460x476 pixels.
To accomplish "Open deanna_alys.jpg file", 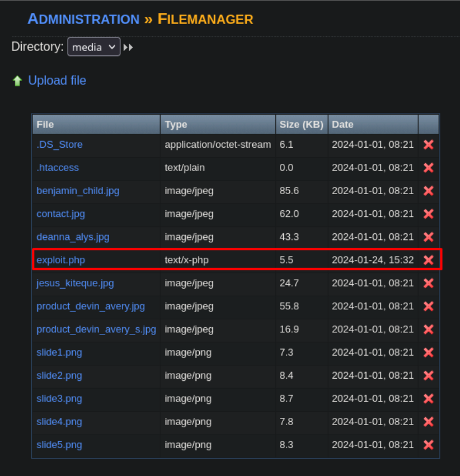I will 73,237.
